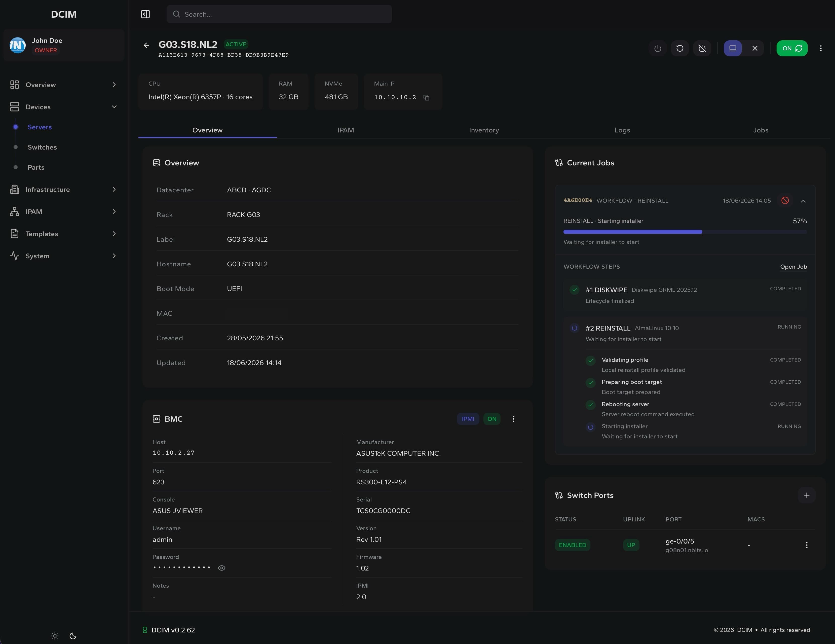Open Parts in the sidebar
Viewport: 835px width, 644px height.
(36, 167)
